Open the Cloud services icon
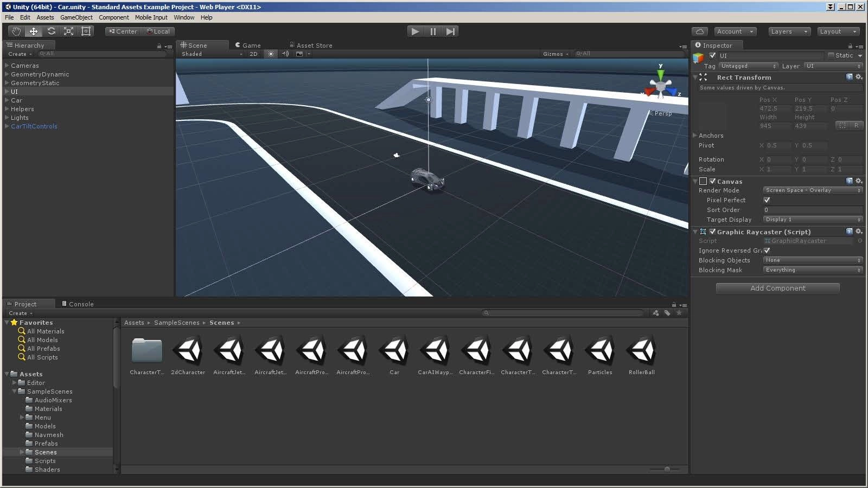This screenshot has width=868, height=488. pyautogui.click(x=700, y=31)
